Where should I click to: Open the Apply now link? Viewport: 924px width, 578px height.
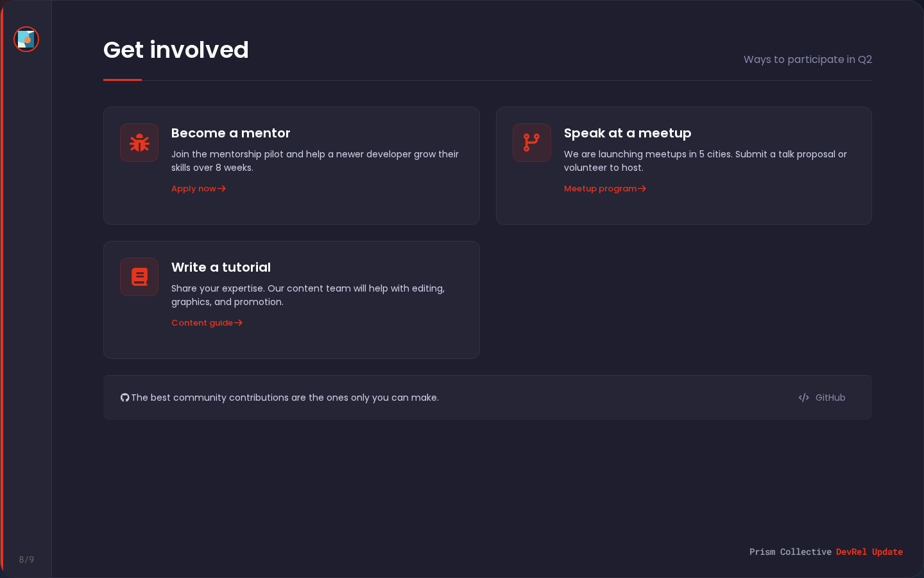194,189
